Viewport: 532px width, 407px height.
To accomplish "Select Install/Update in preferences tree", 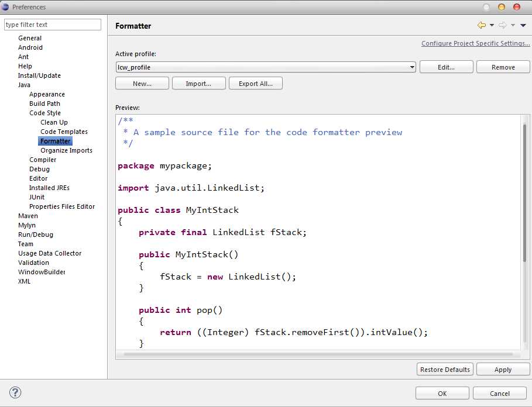I will point(39,75).
